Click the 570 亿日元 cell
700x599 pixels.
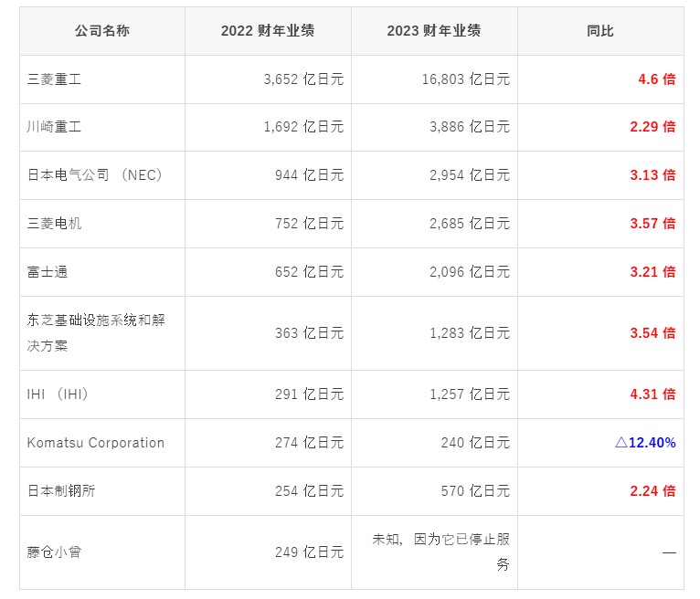click(434, 491)
